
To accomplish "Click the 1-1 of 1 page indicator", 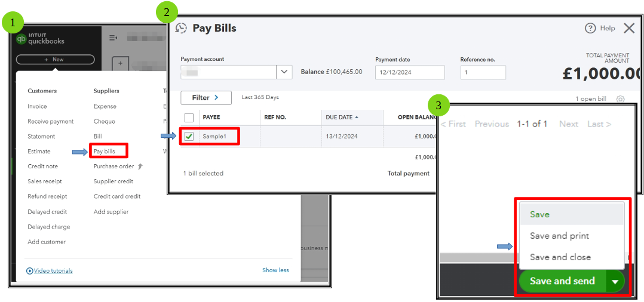I will 532,124.
